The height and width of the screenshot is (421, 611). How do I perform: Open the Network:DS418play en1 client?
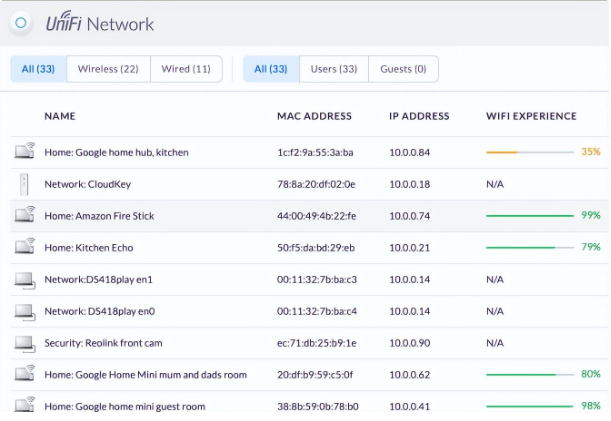99,279
